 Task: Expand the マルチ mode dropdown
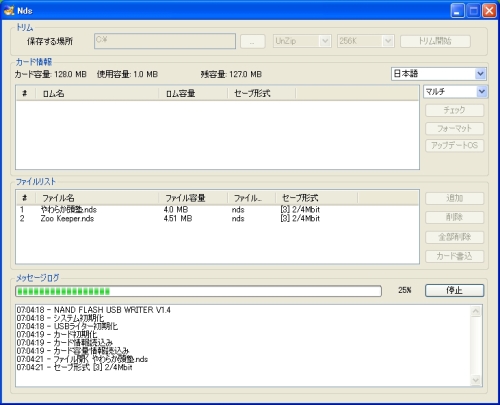tap(455, 91)
